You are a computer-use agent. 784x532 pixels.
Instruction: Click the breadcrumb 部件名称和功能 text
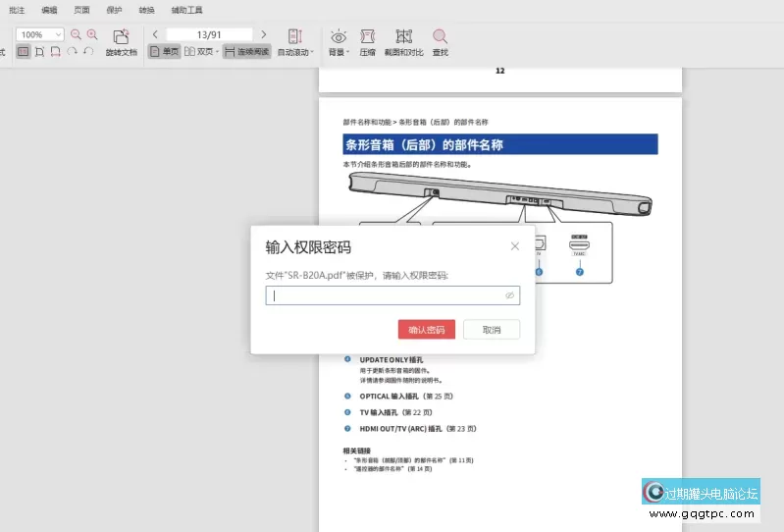tap(367, 122)
